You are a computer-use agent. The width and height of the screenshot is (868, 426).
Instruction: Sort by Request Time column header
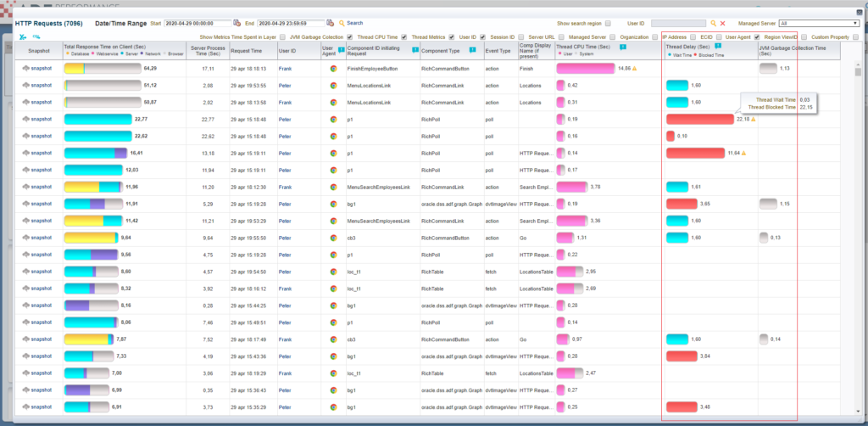[246, 51]
